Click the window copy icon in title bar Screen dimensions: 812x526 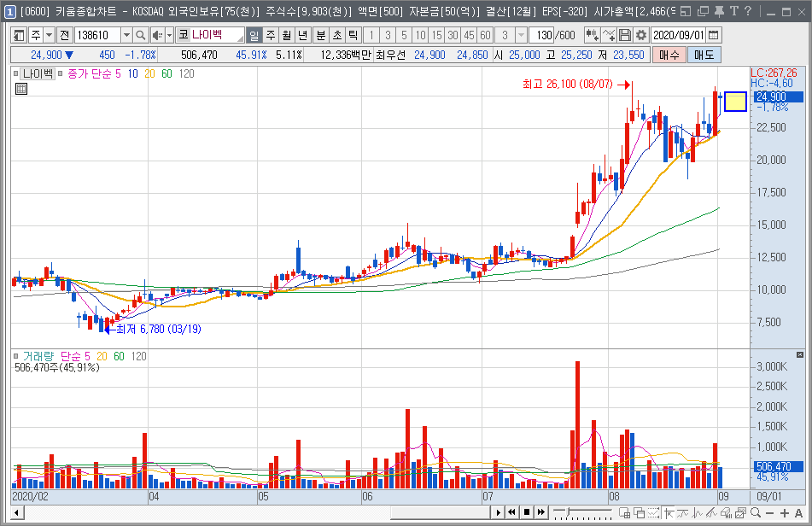(x=703, y=11)
